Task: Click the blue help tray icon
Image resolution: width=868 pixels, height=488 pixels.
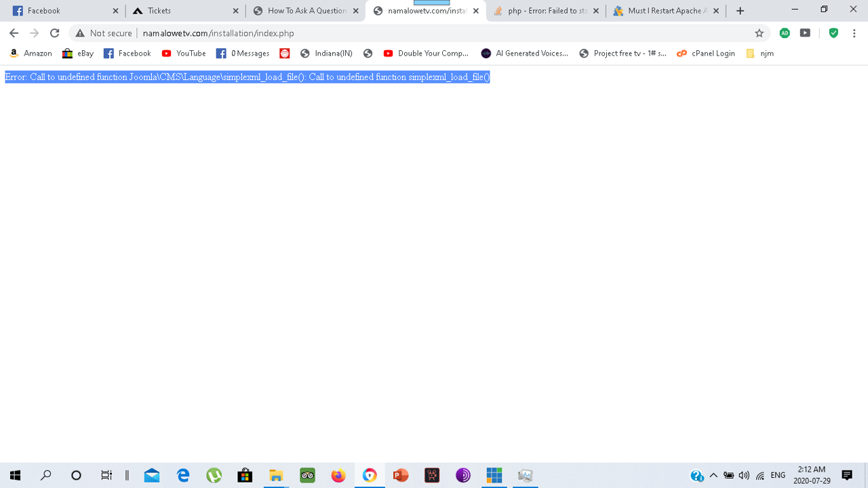Action: pyautogui.click(x=696, y=475)
